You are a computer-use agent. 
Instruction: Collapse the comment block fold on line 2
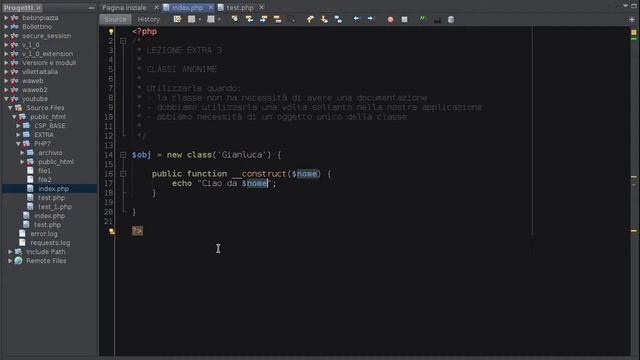click(123, 41)
